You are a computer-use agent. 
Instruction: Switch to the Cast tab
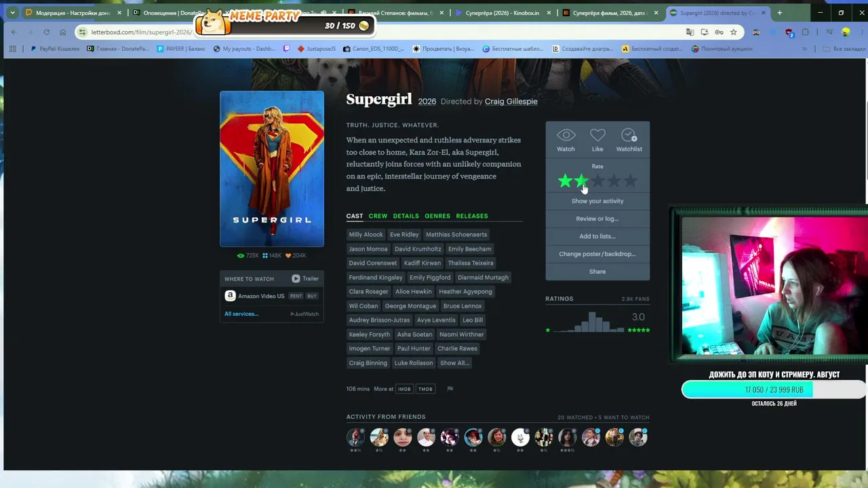[x=355, y=216]
